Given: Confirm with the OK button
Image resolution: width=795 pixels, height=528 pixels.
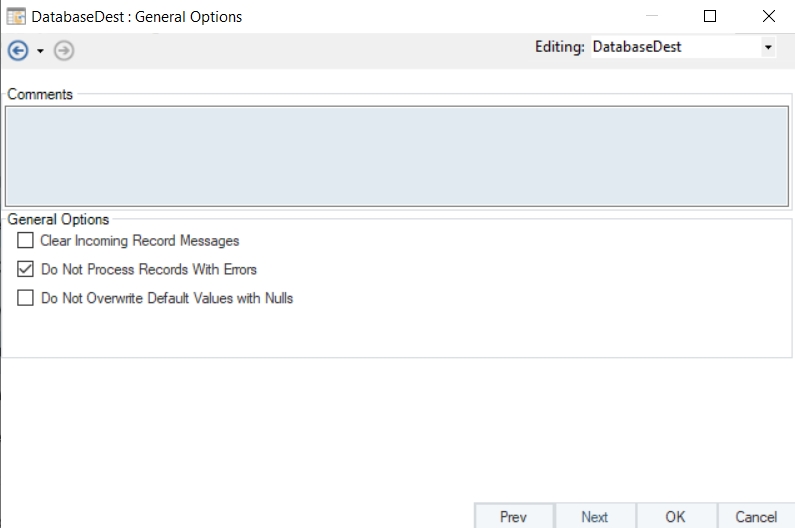Looking at the screenshot, I should pyautogui.click(x=675, y=516).
